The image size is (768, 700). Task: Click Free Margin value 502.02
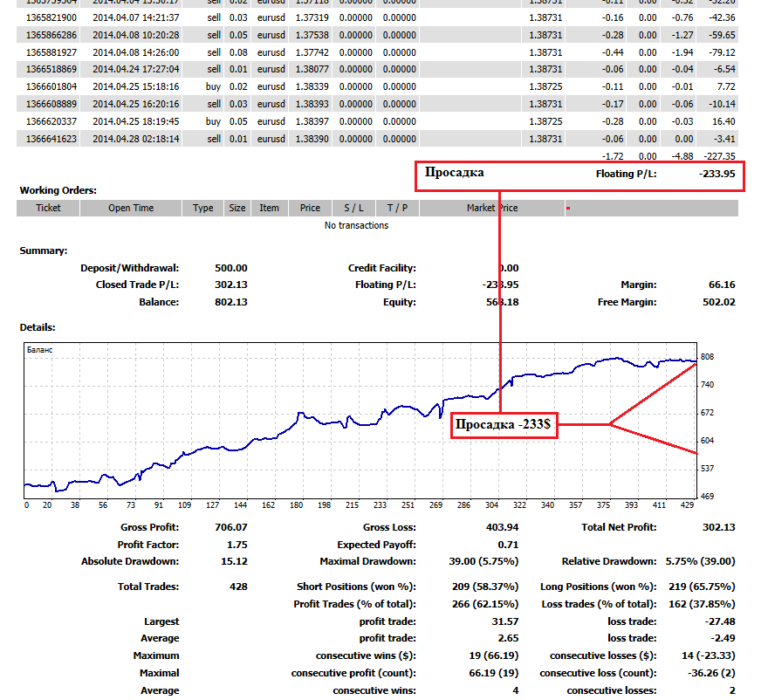[x=719, y=302]
